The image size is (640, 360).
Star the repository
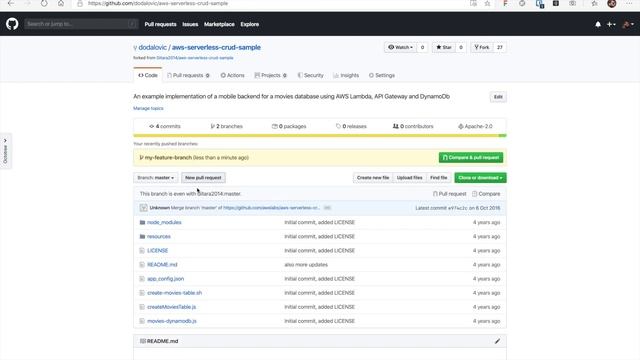coord(444,47)
